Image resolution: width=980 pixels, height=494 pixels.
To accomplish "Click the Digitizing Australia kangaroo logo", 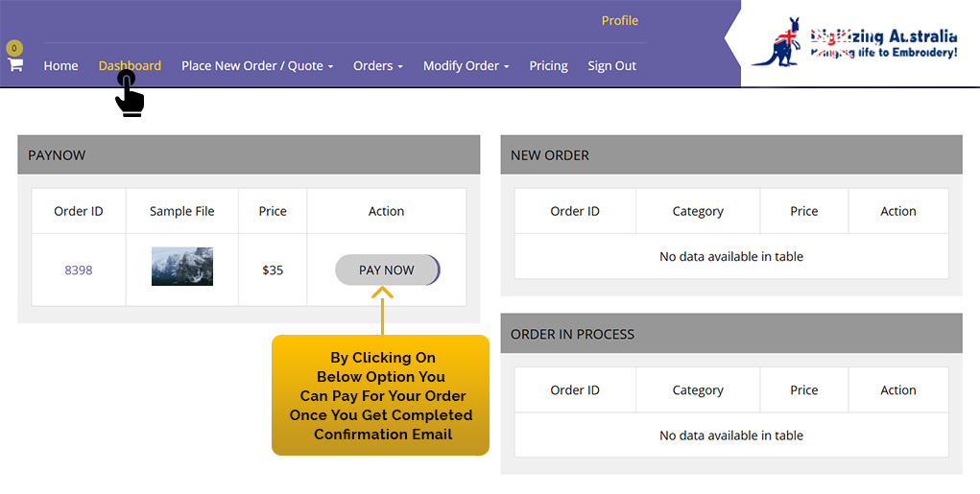I will (x=854, y=45).
